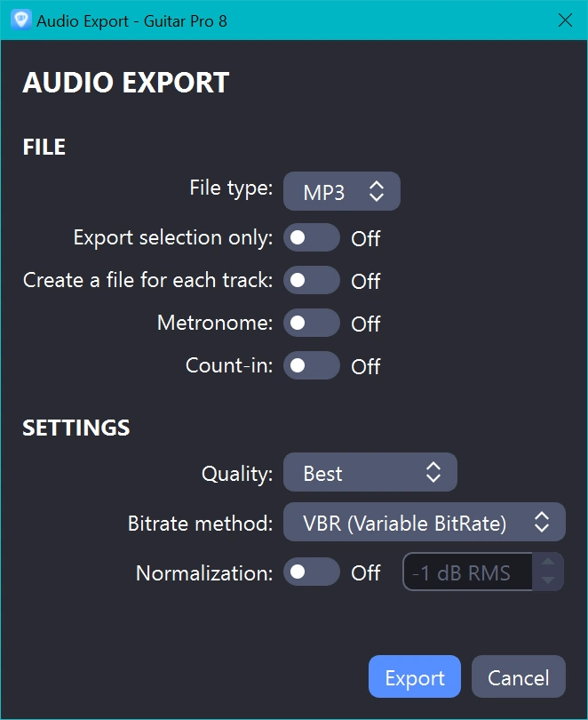This screenshot has width=588, height=720.
Task: Toggle the Metronome switch on
Action: pyautogui.click(x=311, y=324)
